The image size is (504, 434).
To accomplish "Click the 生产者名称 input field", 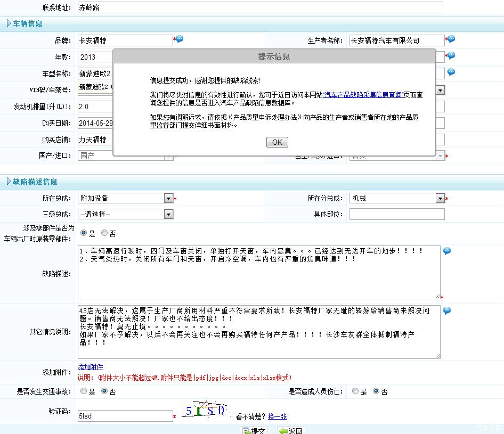I will coord(397,40).
